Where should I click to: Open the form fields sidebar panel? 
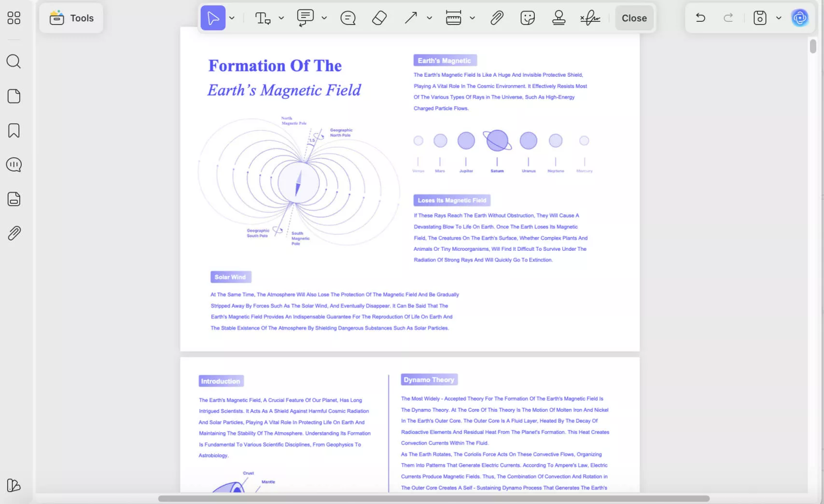click(x=14, y=199)
